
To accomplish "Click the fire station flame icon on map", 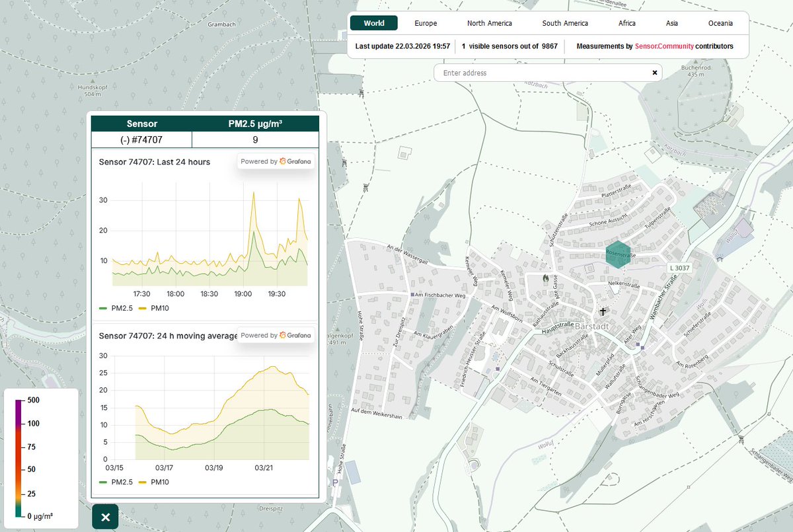I will 545,280.
